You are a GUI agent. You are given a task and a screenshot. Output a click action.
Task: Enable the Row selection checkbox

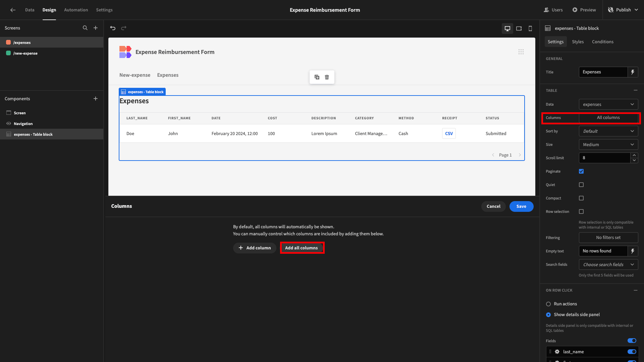tap(581, 212)
